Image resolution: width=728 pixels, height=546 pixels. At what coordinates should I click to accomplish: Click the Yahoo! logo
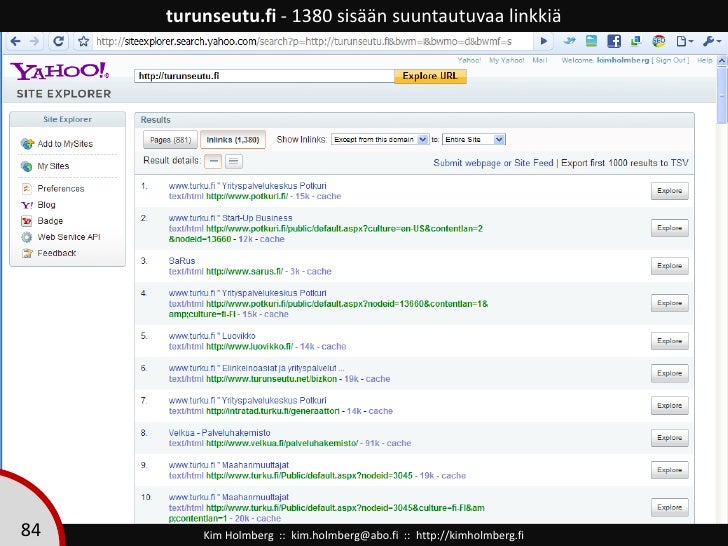tap(60, 71)
